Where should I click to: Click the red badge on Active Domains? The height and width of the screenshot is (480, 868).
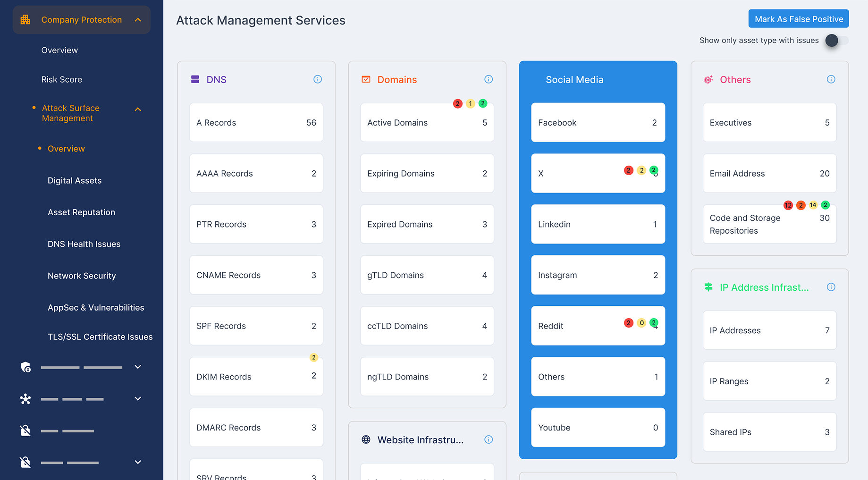(457, 103)
